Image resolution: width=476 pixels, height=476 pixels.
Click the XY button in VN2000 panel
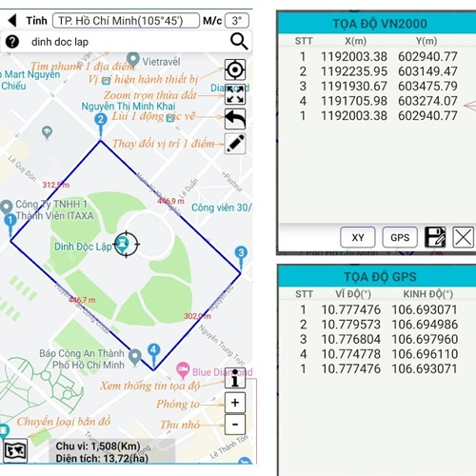[358, 237]
